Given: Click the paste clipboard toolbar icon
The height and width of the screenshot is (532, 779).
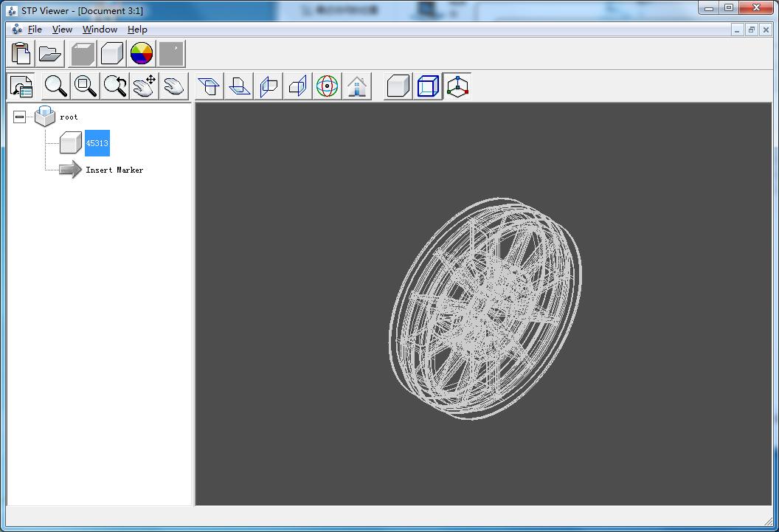Looking at the screenshot, I should [x=21, y=54].
